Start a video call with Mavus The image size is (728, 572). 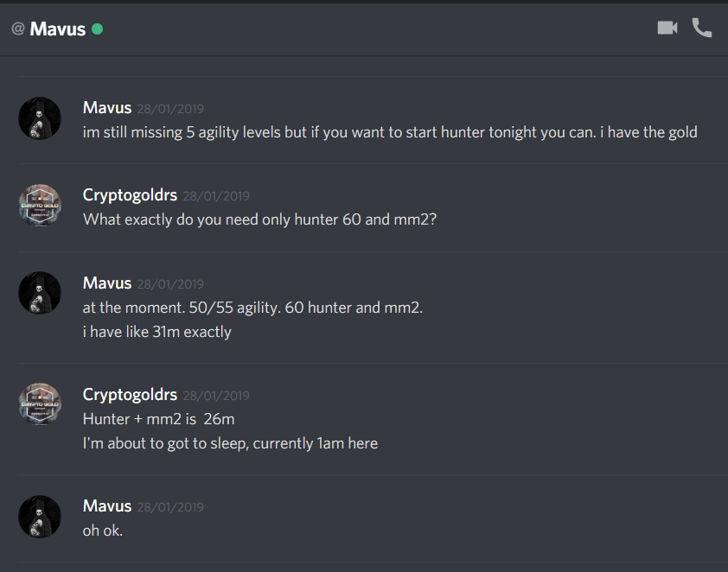pos(667,28)
